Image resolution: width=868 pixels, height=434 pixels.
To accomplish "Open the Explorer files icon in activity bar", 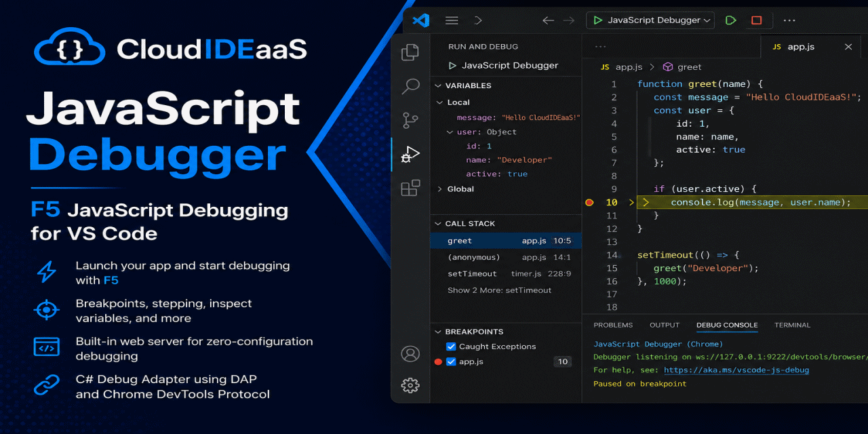I will (410, 52).
